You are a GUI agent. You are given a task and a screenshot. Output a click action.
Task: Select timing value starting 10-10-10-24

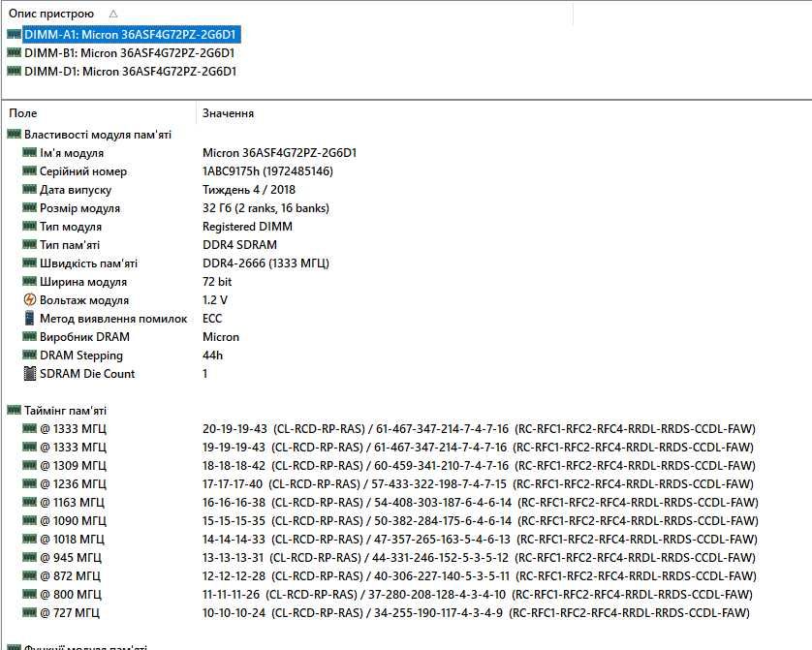pos(476,612)
